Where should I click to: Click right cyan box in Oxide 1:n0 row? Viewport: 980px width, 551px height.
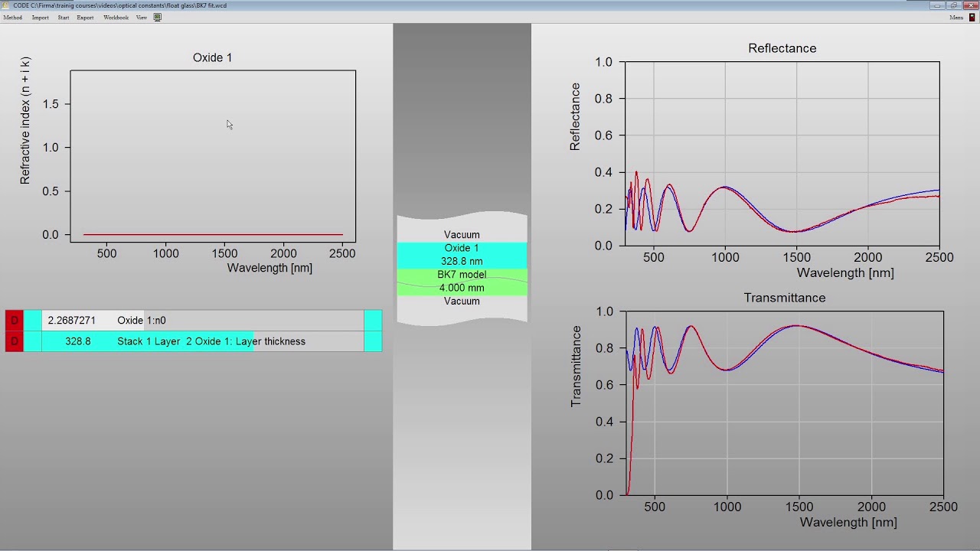pyautogui.click(x=373, y=321)
